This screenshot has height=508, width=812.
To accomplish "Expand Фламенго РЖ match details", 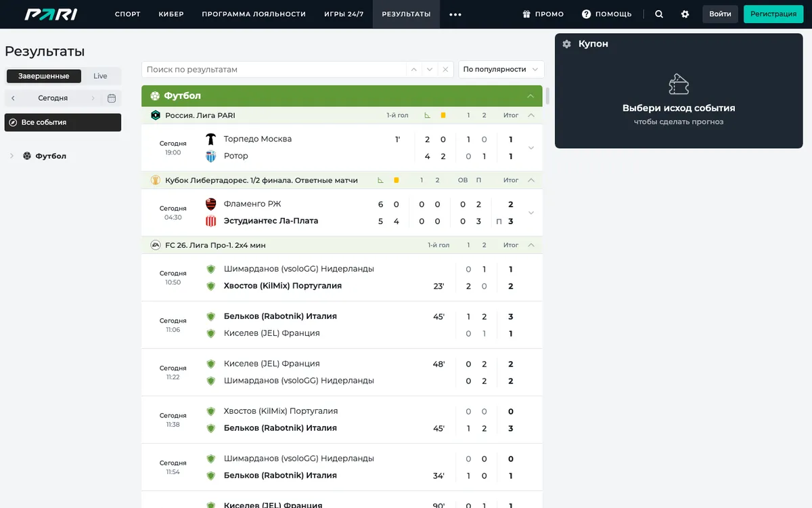I will tap(531, 213).
